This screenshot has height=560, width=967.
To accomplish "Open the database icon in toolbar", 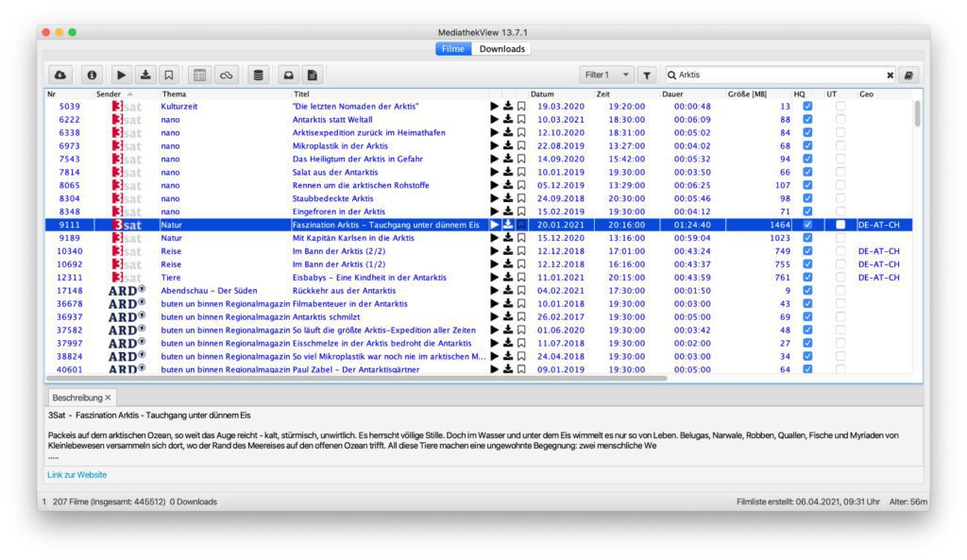I will [x=257, y=75].
